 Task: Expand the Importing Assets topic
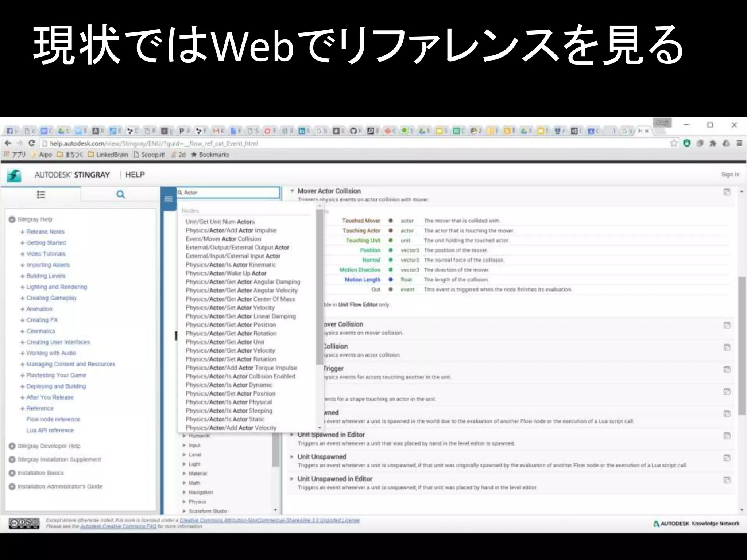(x=23, y=265)
